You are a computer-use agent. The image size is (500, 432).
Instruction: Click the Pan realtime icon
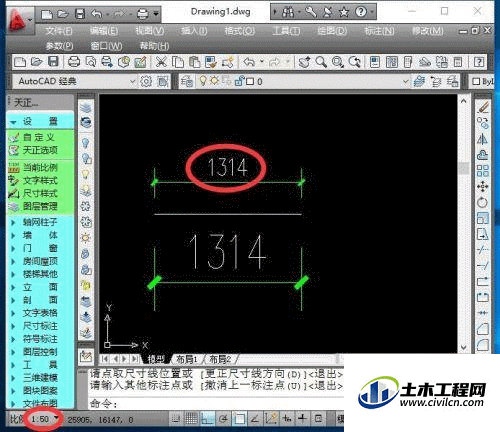(304, 62)
